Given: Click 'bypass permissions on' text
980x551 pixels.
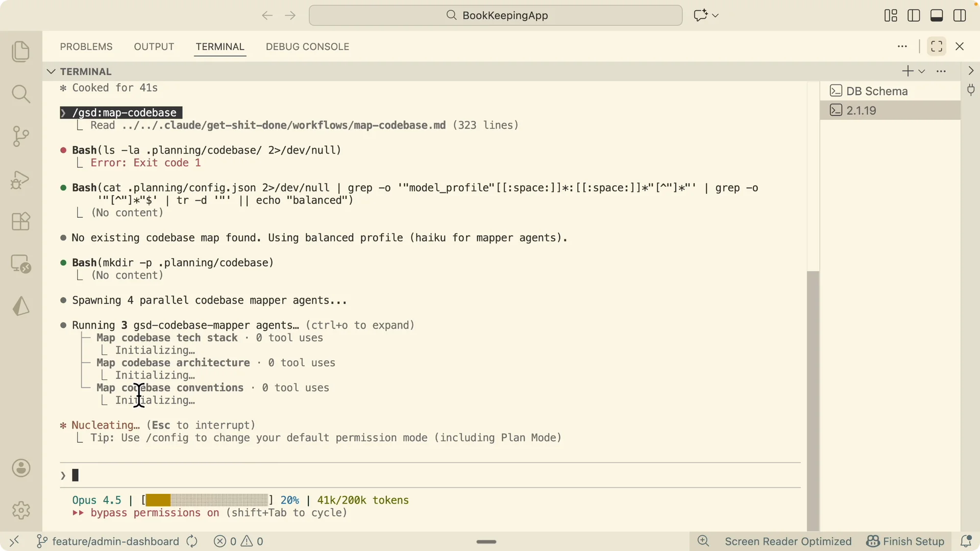Looking at the screenshot, I should (155, 513).
